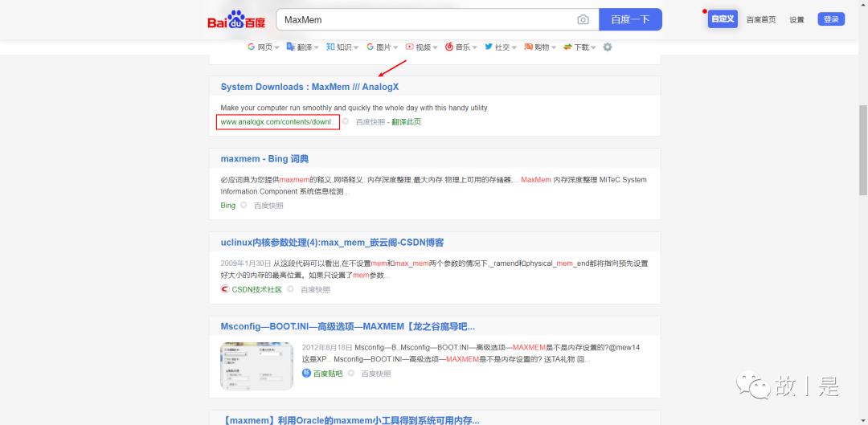Expand the 图片 dropdown

click(x=395, y=47)
